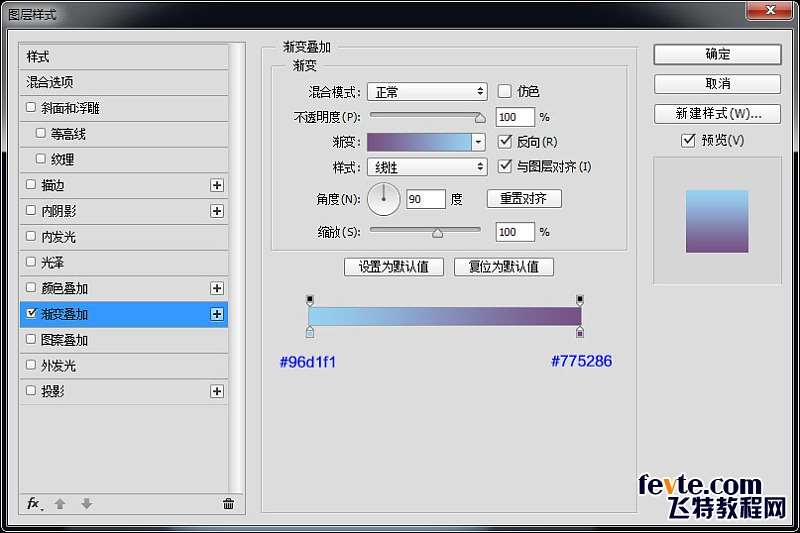Click the gradient preview swatch beside 渐变
The image size is (800, 533).
419,142
